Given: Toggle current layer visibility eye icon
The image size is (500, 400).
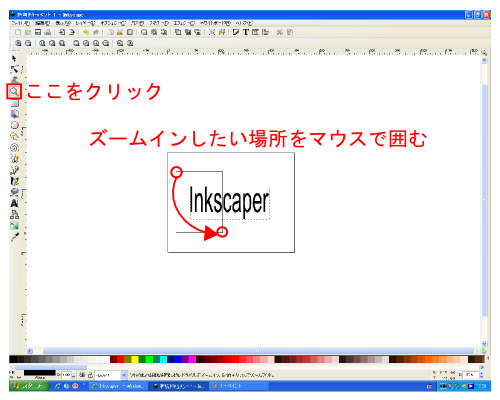Looking at the screenshot, I should pyautogui.click(x=82, y=375).
